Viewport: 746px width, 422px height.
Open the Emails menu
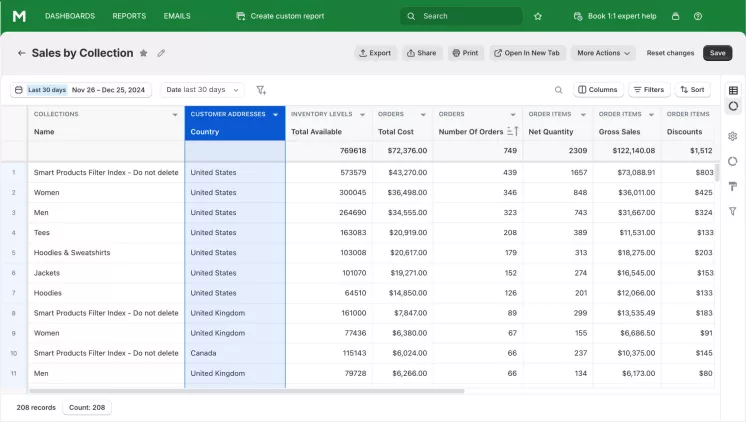point(177,16)
